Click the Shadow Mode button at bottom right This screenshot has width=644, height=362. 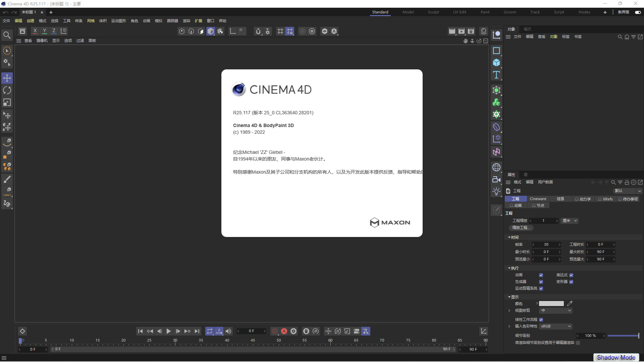coord(616,357)
